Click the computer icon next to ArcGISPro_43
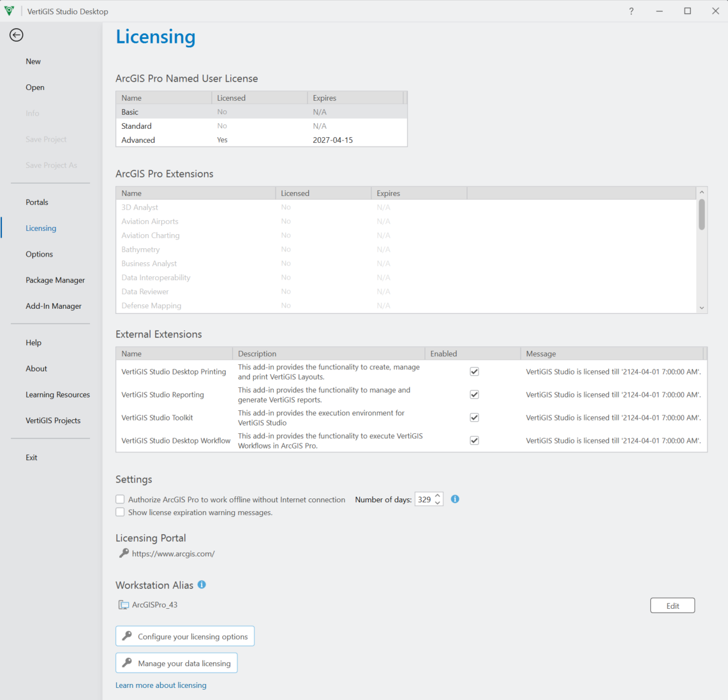 (124, 605)
